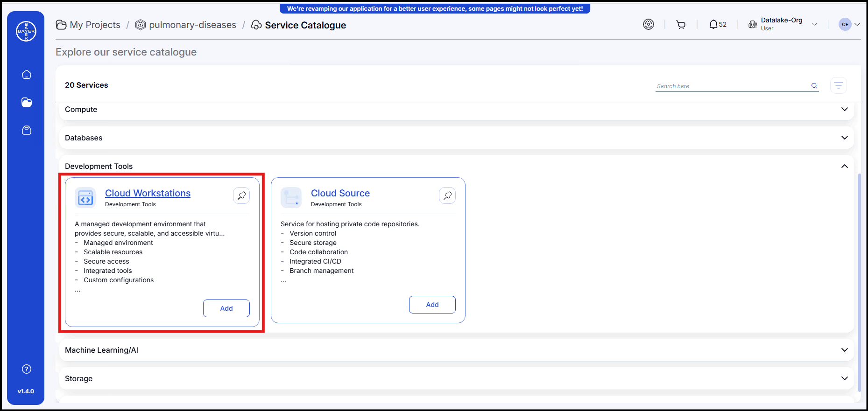The width and height of the screenshot is (868, 411).
Task: Open the help question mark icon
Action: [27, 369]
